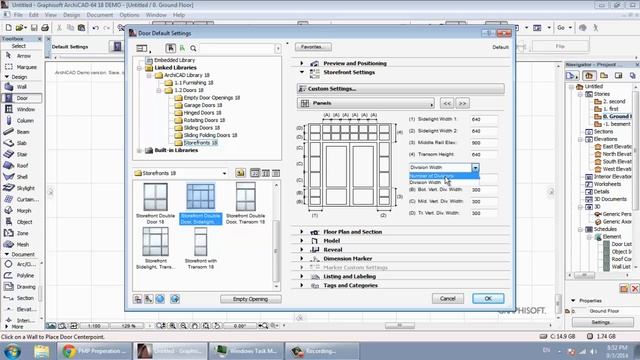The image size is (640, 360).
Task: Open the Edit menu
Action: [x=34, y=15]
